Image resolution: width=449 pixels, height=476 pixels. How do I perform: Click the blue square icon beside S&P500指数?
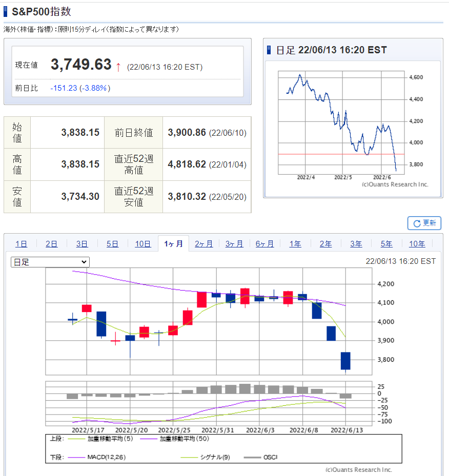click(x=6, y=12)
